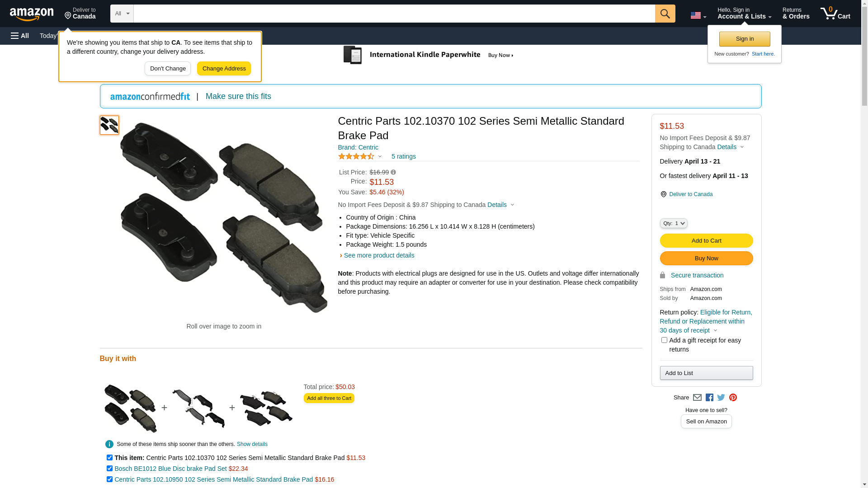Click into the Amazon search field
This screenshot has height=488, width=868.
click(394, 14)
